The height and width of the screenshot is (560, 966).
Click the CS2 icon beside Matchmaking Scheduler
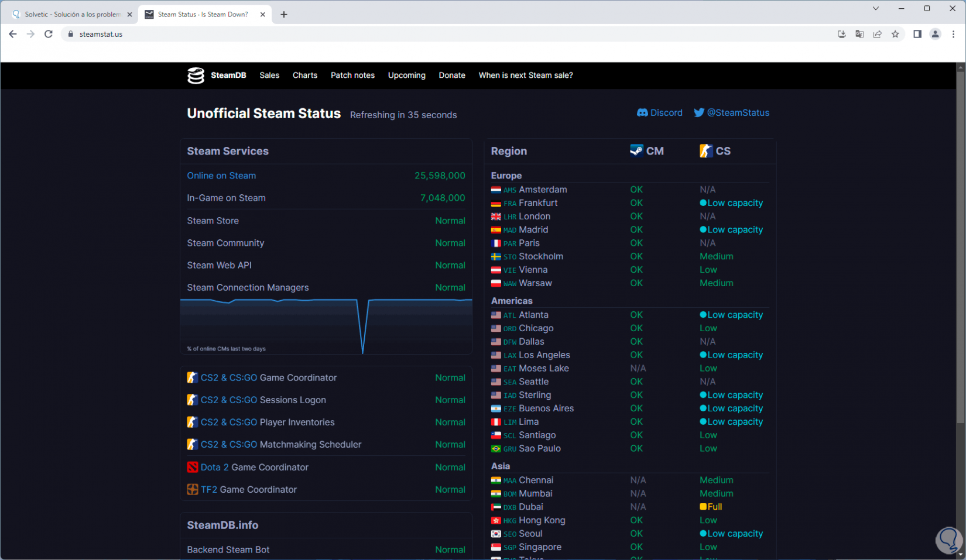(x=192, y=445)
